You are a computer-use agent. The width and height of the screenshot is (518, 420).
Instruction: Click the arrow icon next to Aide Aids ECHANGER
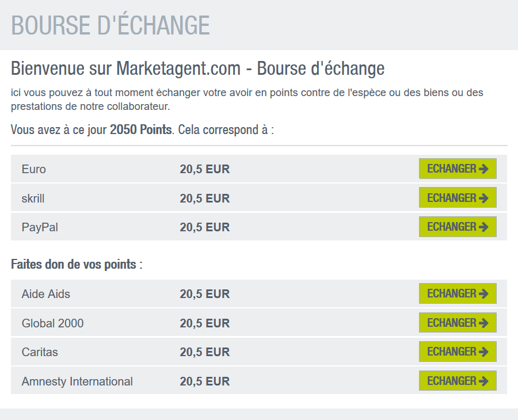click(x=485, y=293)
